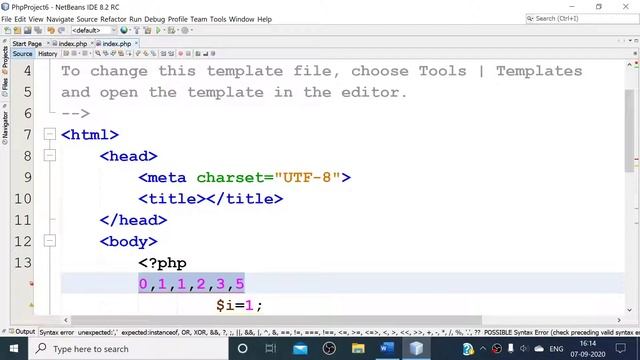640x360 pixels.
Task: Open Microsoft Word from the taskbar
Action: coord(387,349)
